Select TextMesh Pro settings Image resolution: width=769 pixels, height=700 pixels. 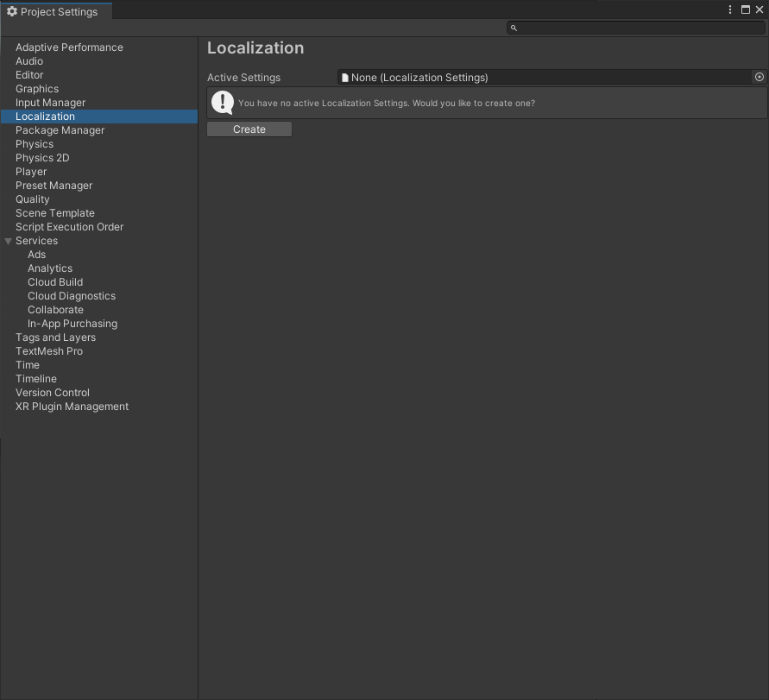[49, 350]
